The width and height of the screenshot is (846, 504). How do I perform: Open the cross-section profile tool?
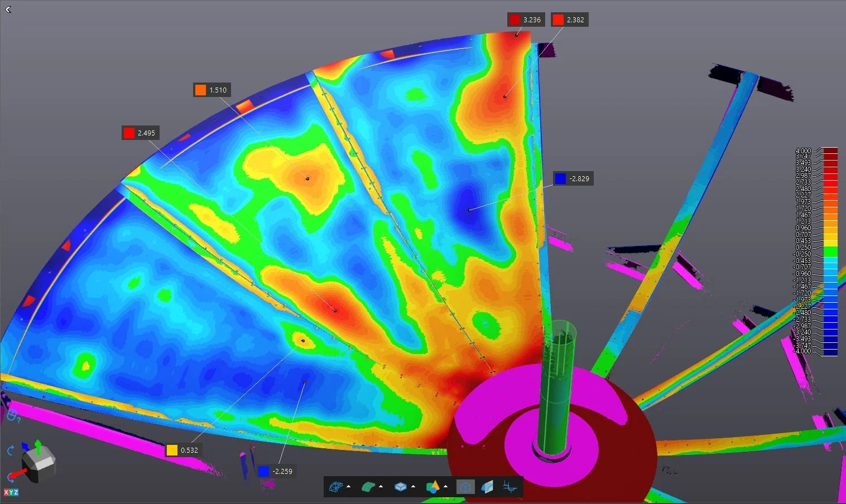click(509, 487)
